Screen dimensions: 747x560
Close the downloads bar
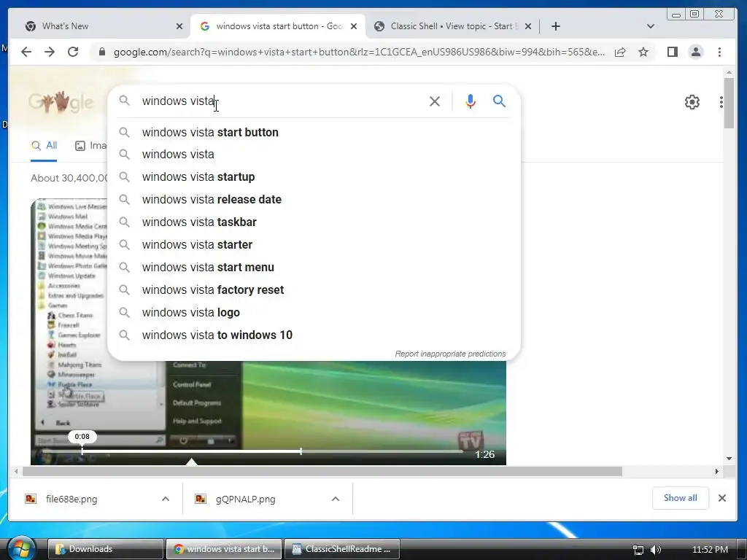tap(722, 498)
